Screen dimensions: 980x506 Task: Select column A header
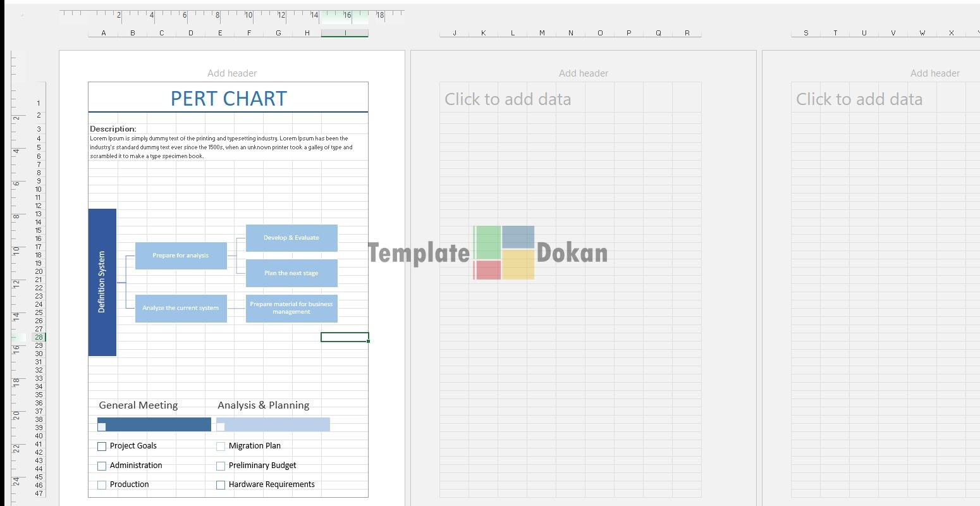click(x=103, y=33)
